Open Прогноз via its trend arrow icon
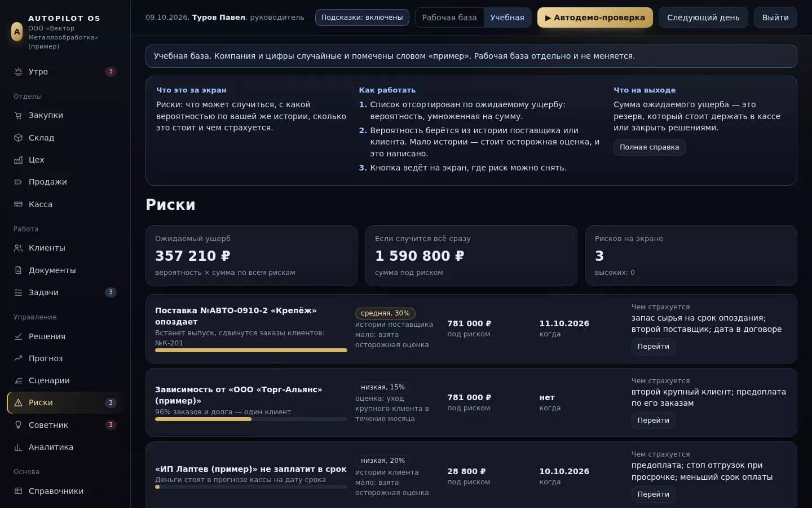 click(18, 358)
